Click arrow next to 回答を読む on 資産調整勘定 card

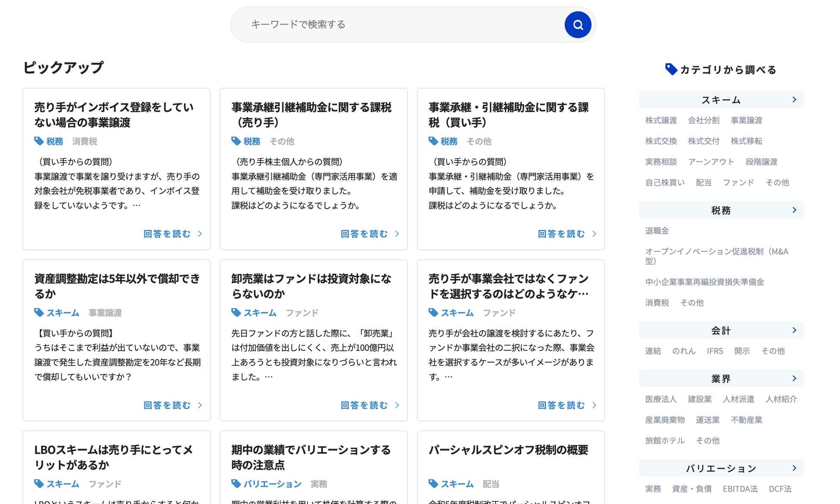tap(200, 405)
